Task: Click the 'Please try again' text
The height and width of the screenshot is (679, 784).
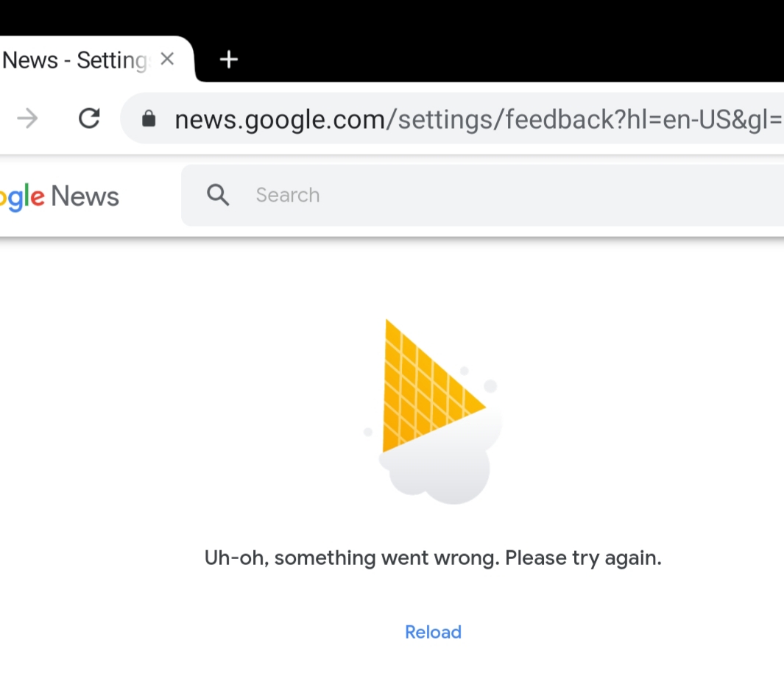Action: 583,558
